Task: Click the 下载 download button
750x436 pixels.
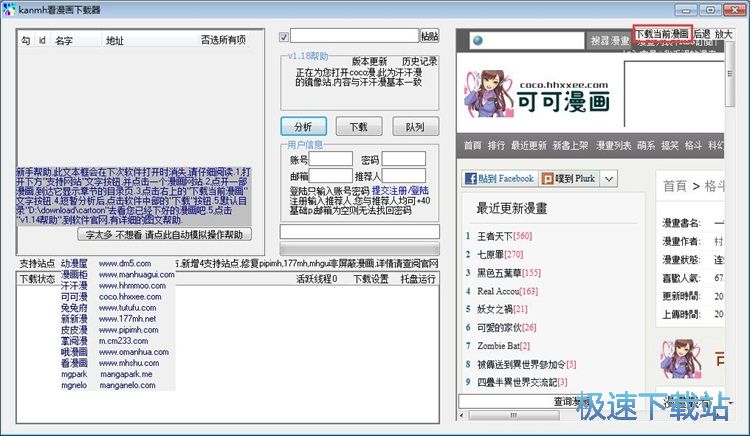Action: point(359,127)
